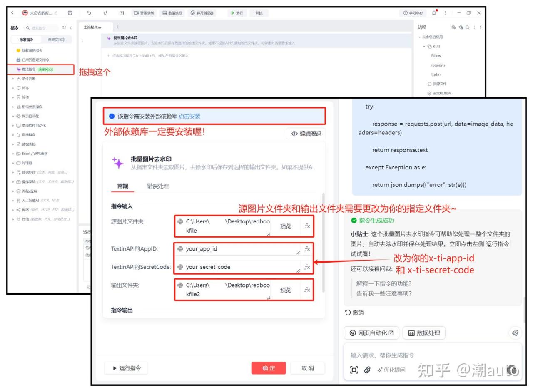This screenshot has width=533, height=392.
Task: Click the red 确定 button
Action: coord(269,368)
